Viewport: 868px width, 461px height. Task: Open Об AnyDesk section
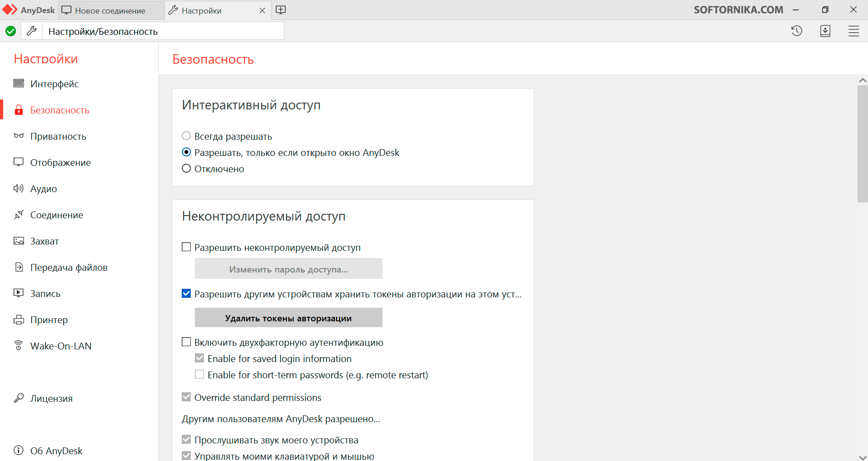click(x=56, y=451)
